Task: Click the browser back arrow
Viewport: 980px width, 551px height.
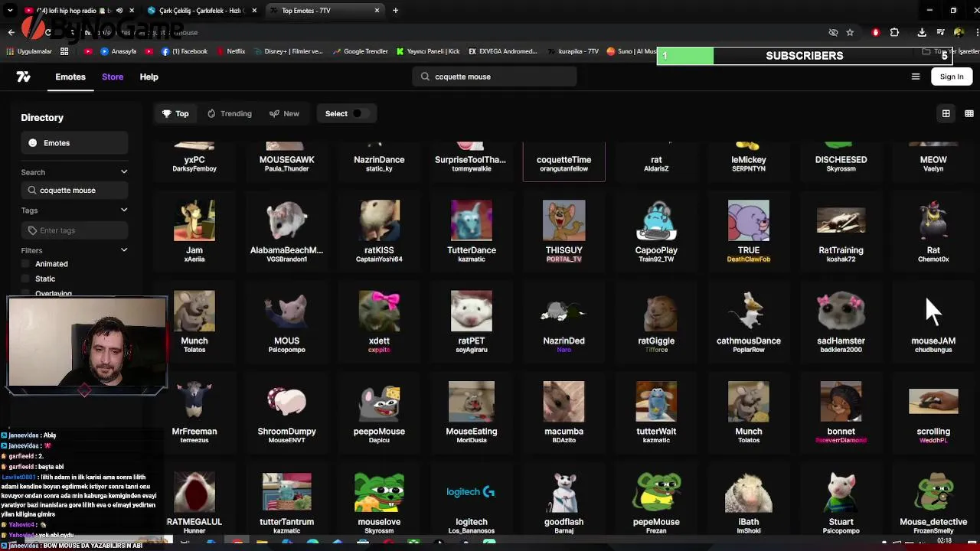Action: (x=11, y=32)
